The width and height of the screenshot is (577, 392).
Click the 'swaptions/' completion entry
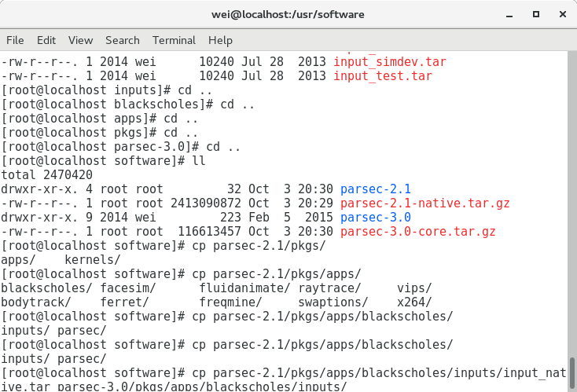point(333,303)
